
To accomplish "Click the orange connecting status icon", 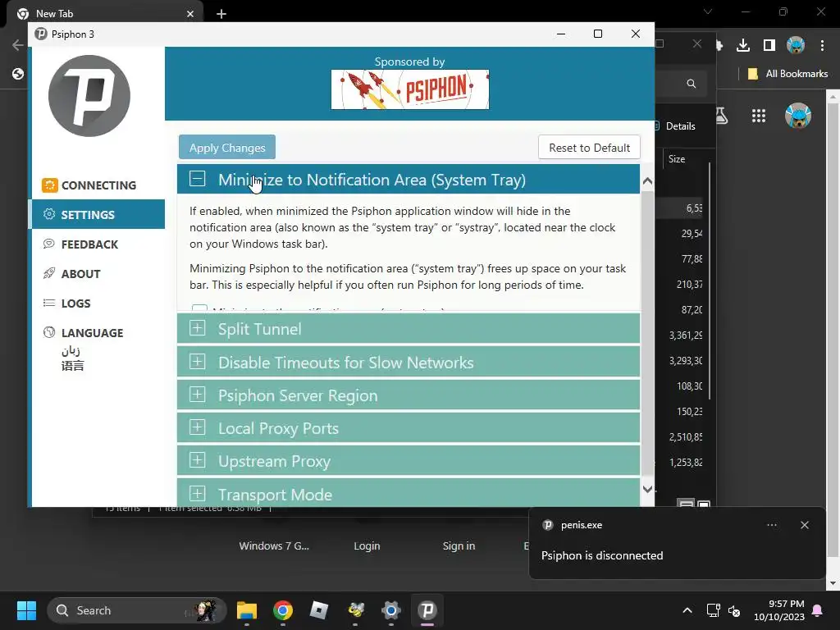I will tap(49, 185).
